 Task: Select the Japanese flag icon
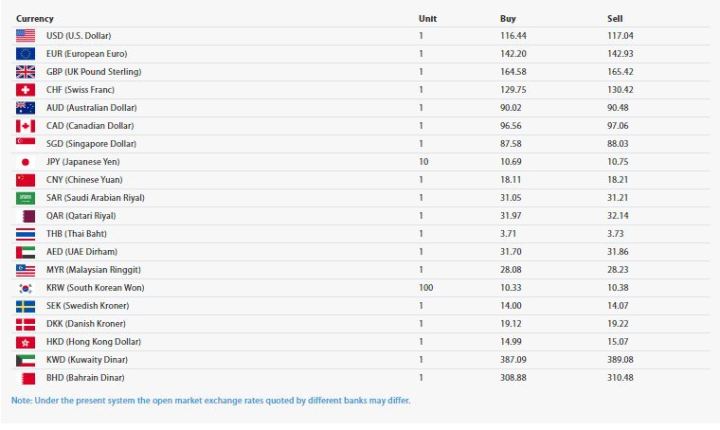25,162
